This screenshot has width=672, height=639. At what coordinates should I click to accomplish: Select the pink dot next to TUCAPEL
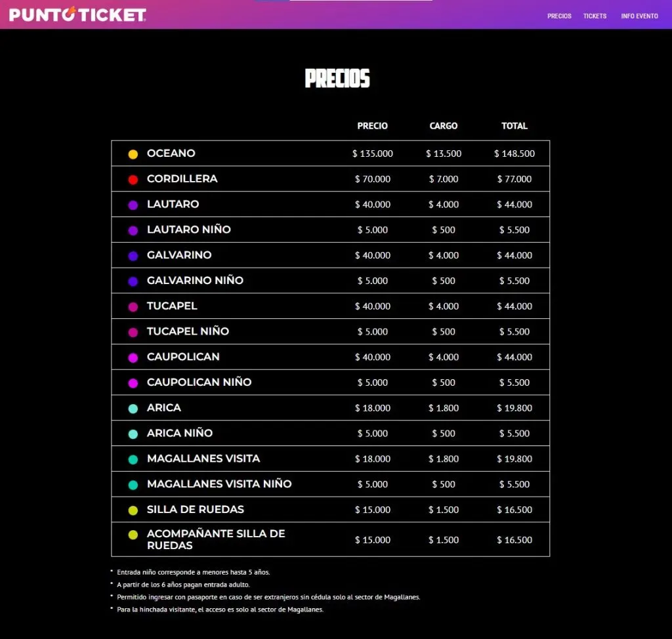tap(133, 306)
